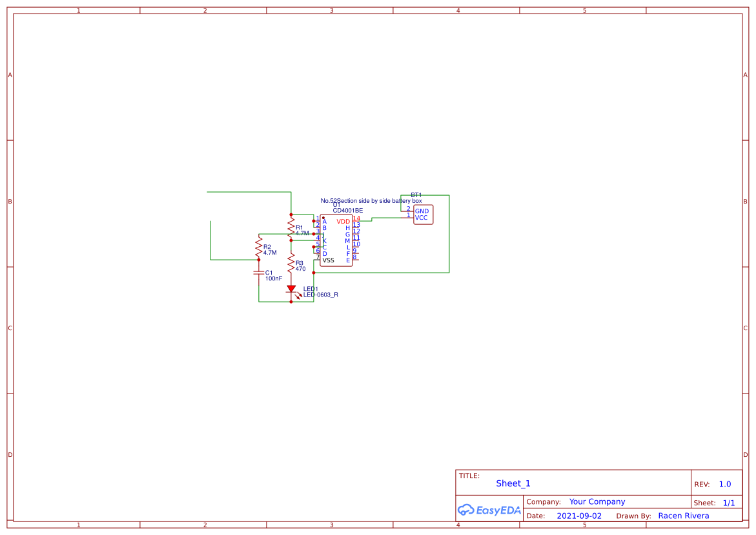Select capacitor C1 labeled 100nF
Viewport: 756px width, 535px height.
(258, 273)
